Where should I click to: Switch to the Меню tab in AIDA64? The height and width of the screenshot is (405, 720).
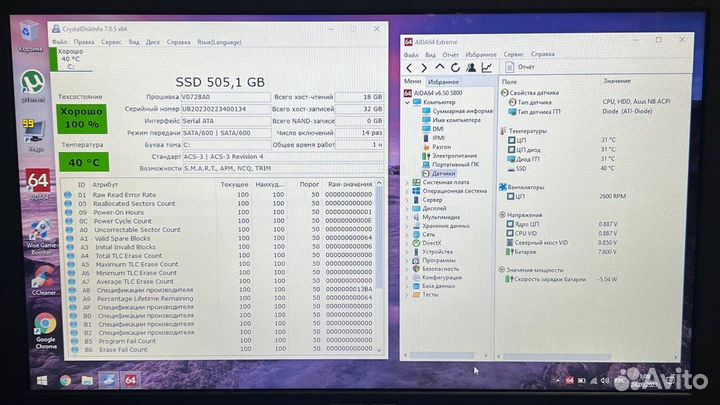click(412, 81)
